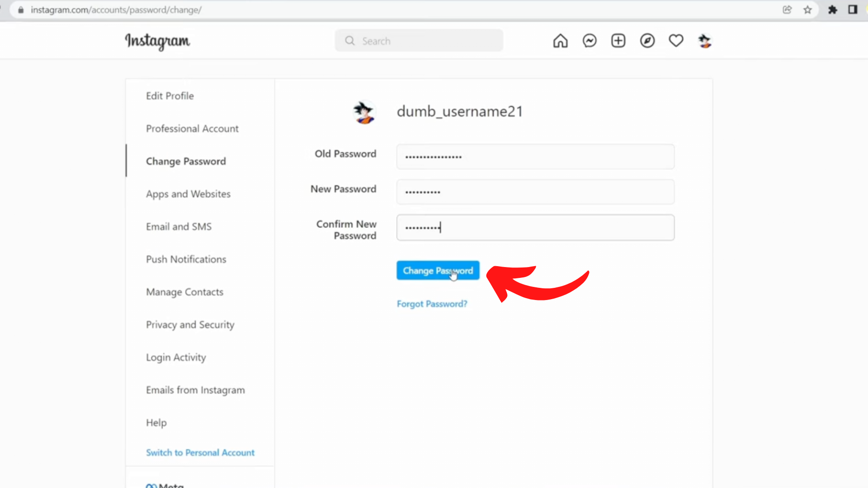This screenshot has height=488, width=868.
Task: Select the Edit Profile menu item
Action: [170, 96]
